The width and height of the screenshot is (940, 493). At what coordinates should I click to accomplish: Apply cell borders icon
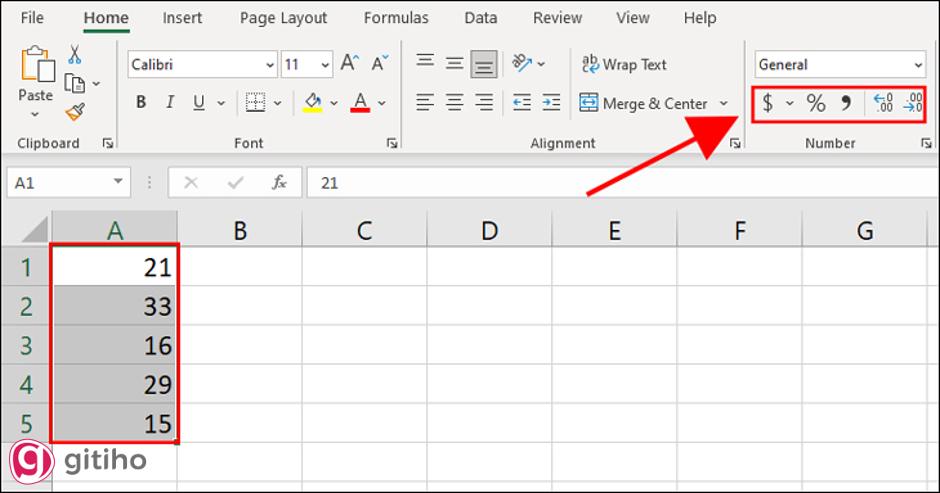255,103
